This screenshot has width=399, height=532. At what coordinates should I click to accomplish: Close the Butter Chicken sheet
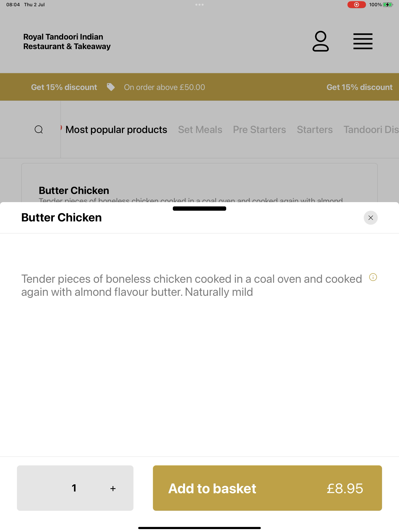click(371, 218)
